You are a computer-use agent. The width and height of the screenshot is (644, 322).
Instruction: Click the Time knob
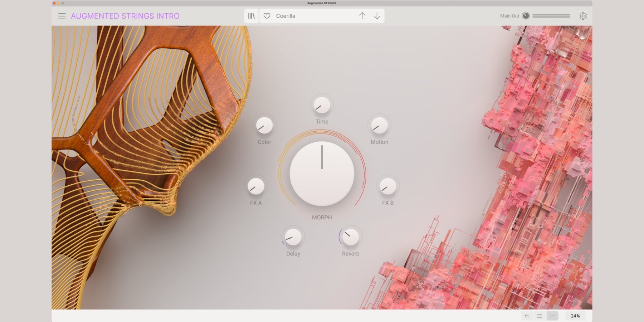[x=322, y=105]
